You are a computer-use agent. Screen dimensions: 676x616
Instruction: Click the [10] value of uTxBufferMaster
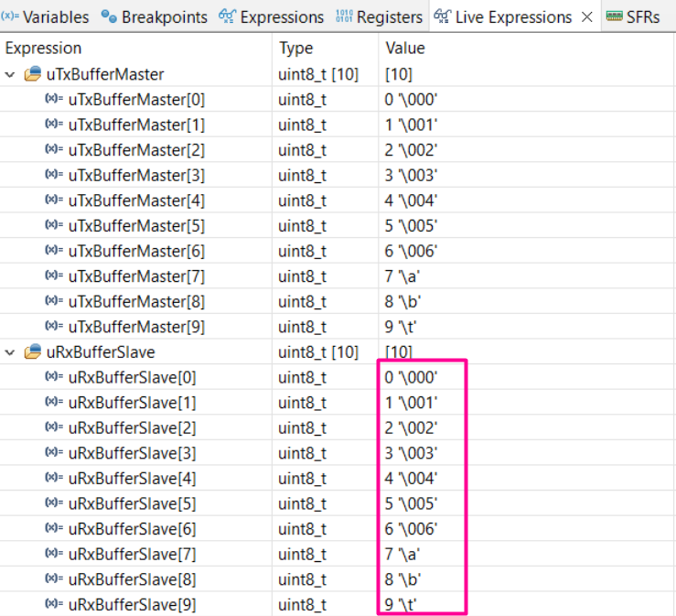[398, 75]
